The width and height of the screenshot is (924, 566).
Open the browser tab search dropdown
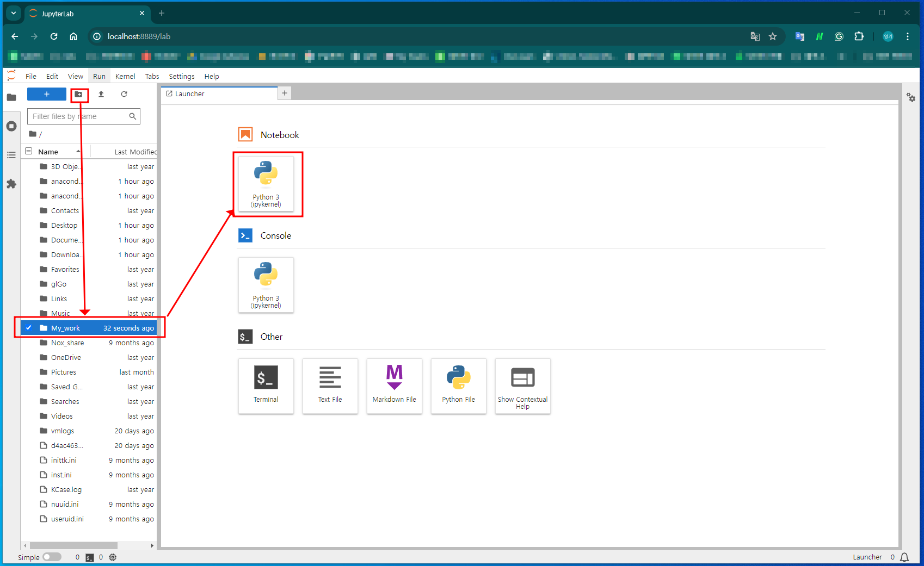(x=14, y=13)
